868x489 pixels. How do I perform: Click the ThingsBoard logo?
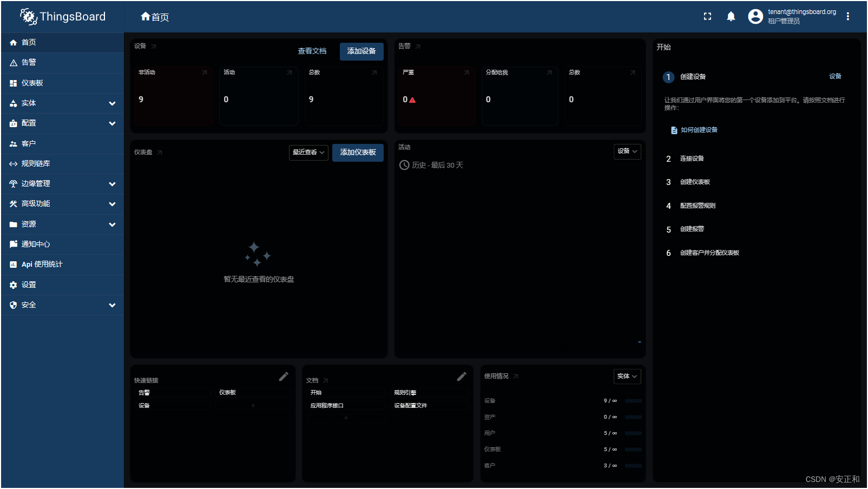point(61,16)
